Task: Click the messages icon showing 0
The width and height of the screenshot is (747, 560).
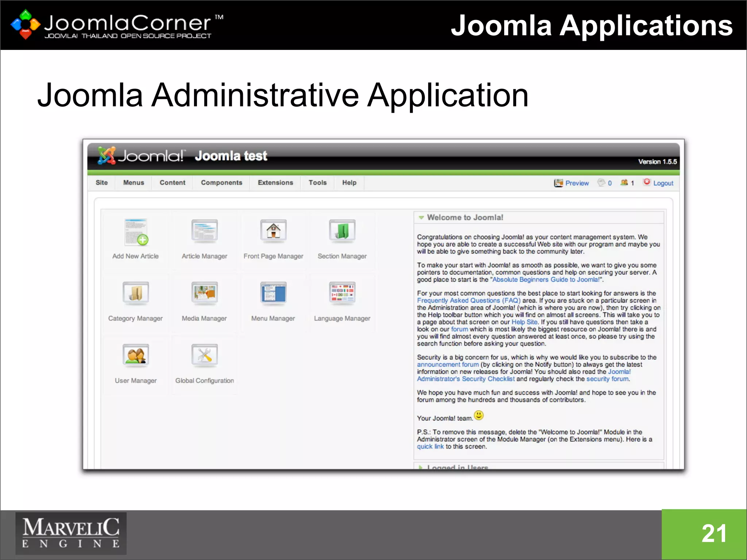Action: click(x=601, y=183)
